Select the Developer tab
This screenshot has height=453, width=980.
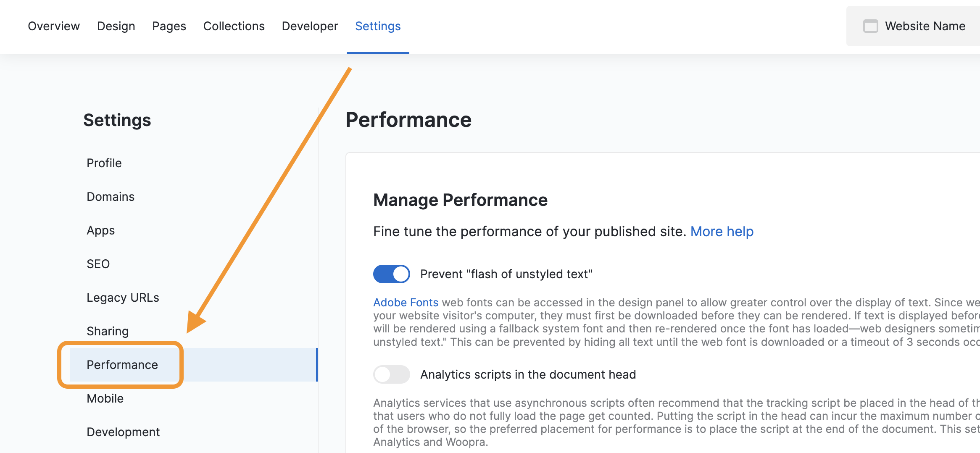click(310, 26)
